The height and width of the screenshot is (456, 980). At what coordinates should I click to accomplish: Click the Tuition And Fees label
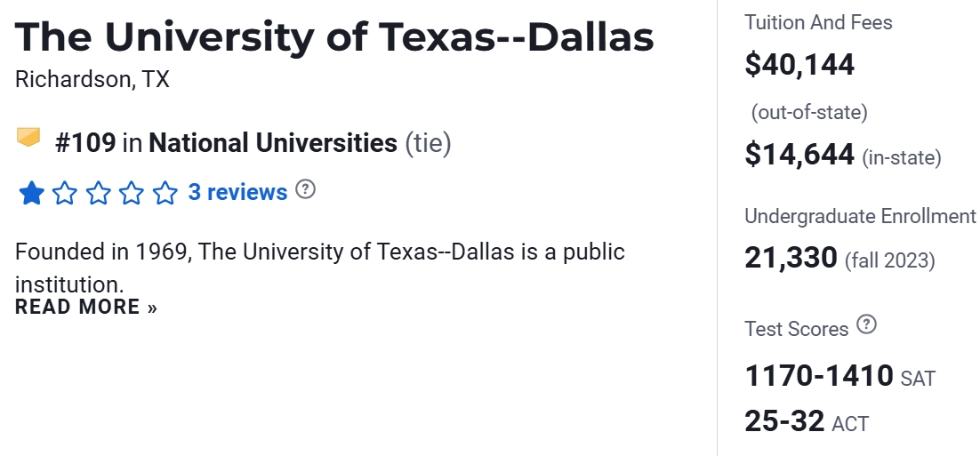click(x=818, y=22)
